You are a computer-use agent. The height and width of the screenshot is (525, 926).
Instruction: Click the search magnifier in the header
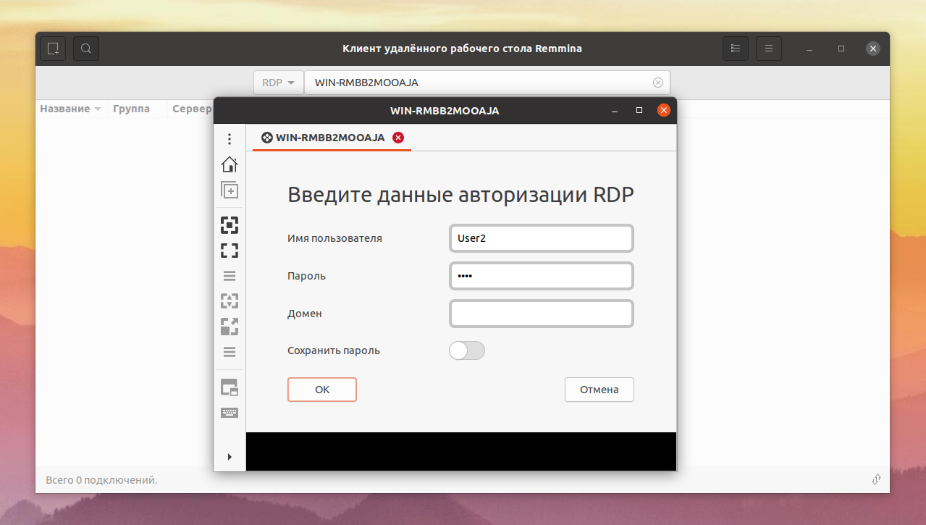pos(86,48)
